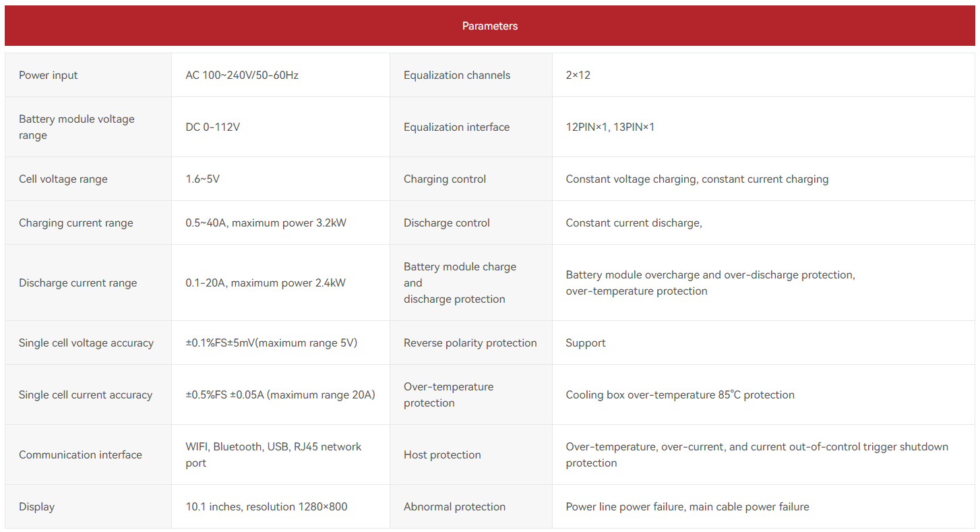This screenshot has width=980, height=532.
Task: Click Single cell current accuracy label
Action: coord(86,394)
